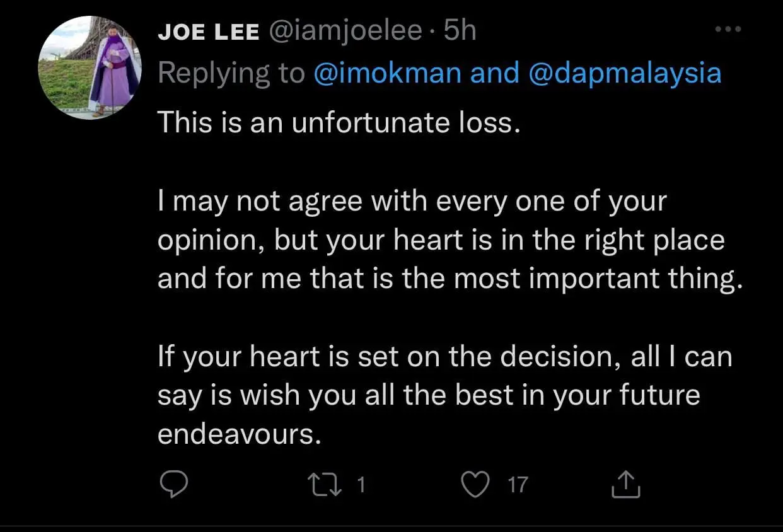Click the line starting "I may not agree"

click(412, 202)
